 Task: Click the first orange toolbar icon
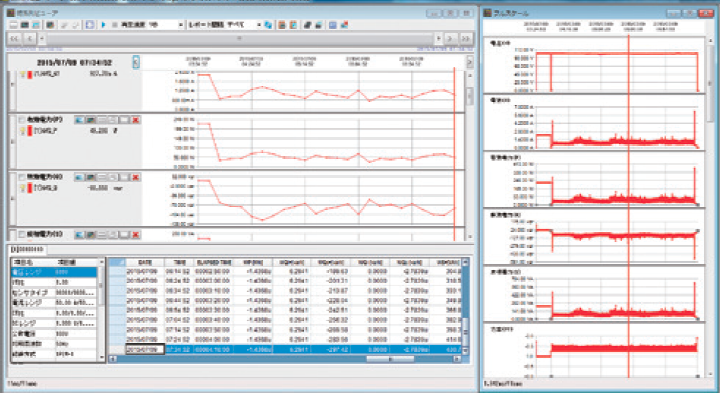coord(282,25)
